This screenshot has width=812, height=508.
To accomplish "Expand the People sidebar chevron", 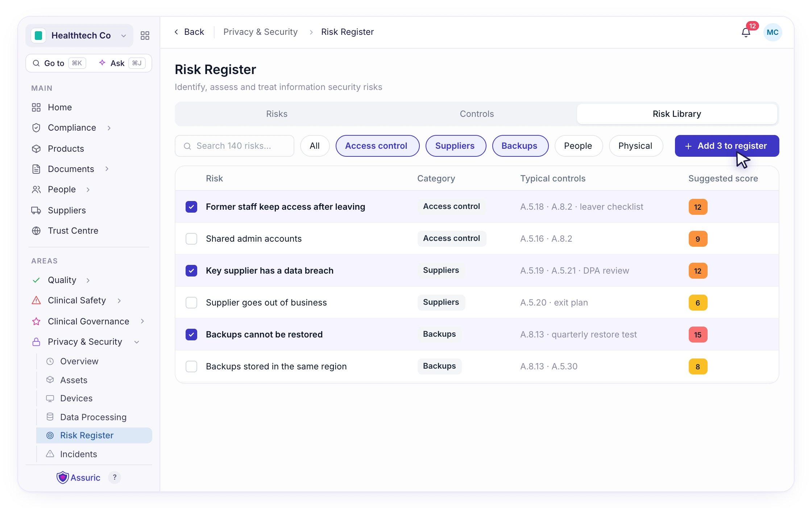I will 88,190.
